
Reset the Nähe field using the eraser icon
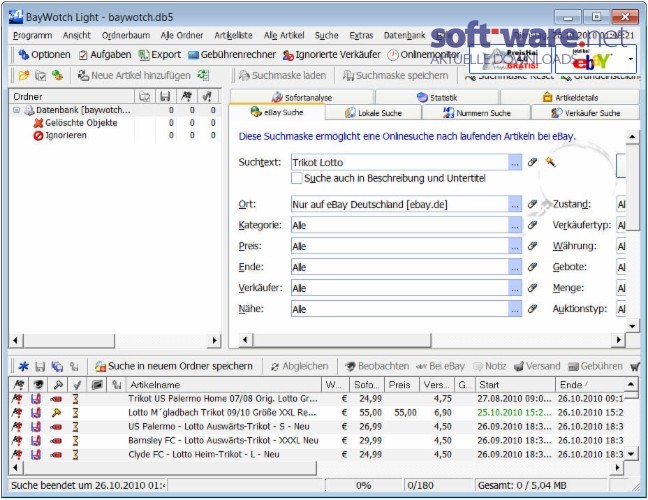click(532, 309)
